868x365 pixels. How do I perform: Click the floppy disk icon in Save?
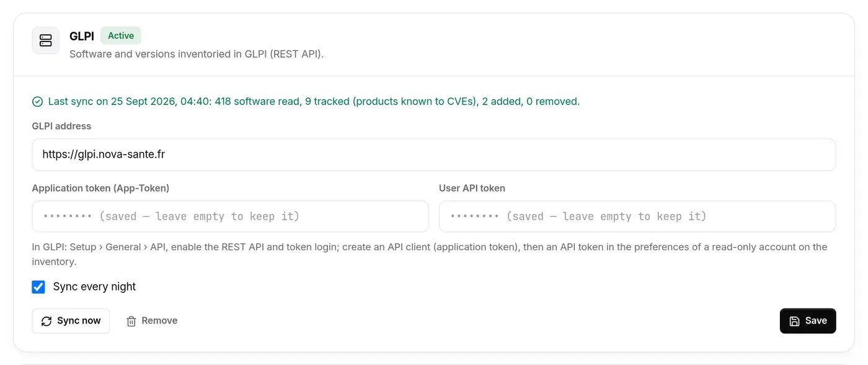pyautogui.click(x=795, y=321)
